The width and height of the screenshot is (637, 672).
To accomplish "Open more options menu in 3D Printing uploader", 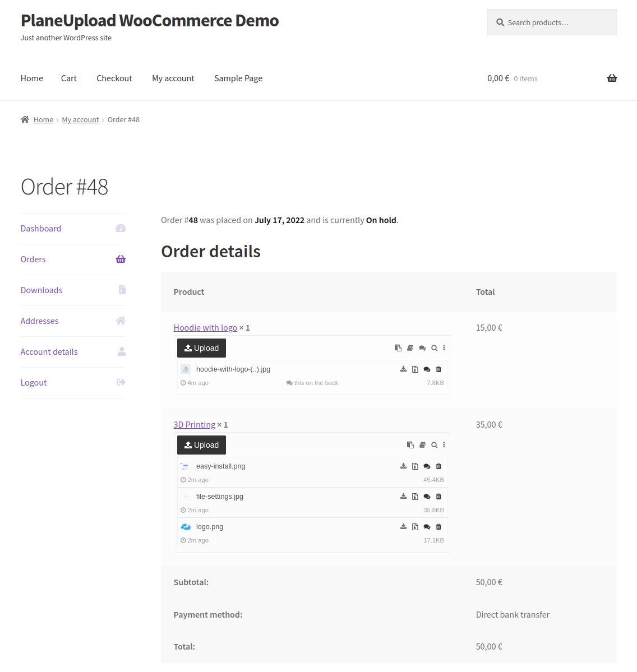I will tap(444, 445).
